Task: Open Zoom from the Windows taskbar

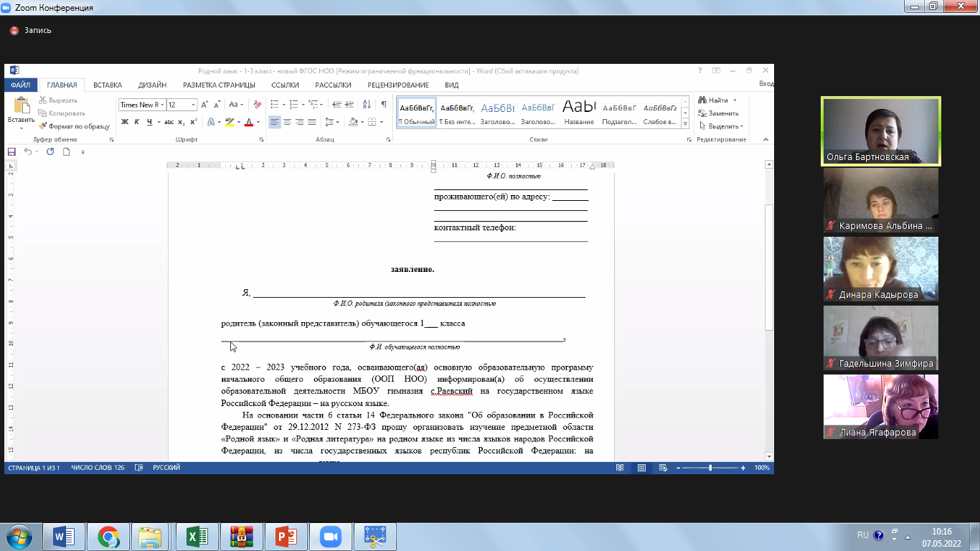Action: pyautogui.click(x=331, y=537)
